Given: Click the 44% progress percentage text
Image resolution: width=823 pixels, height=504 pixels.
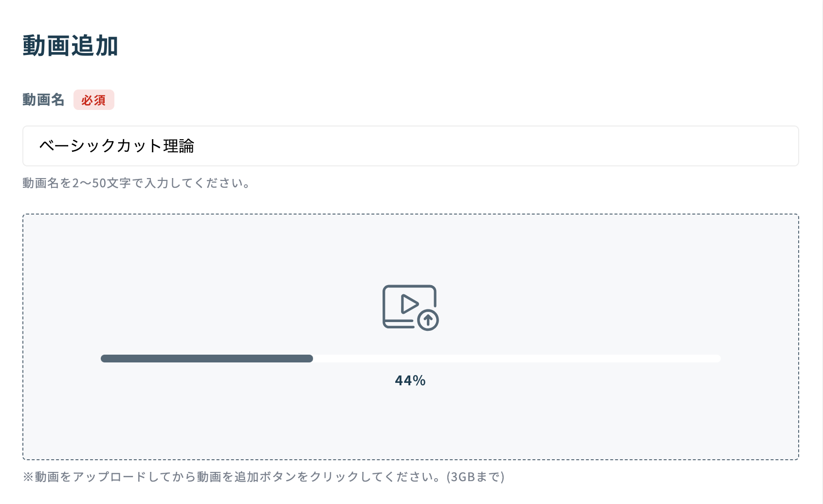Looking at the screenshot, I should point(409,381).
